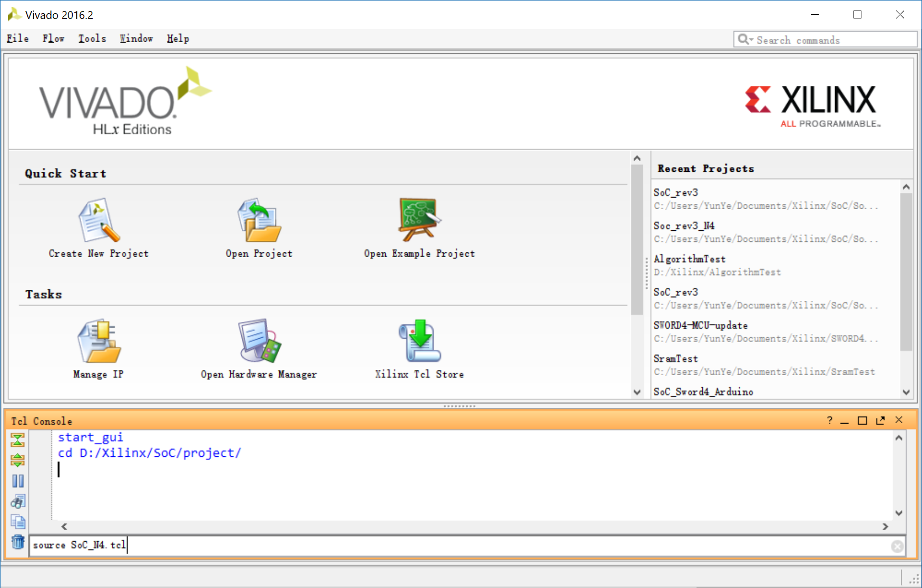This screenshot has height=588, width=922.
Task: Open recent project Soc_rev3_N4
Action: (684, 226)
